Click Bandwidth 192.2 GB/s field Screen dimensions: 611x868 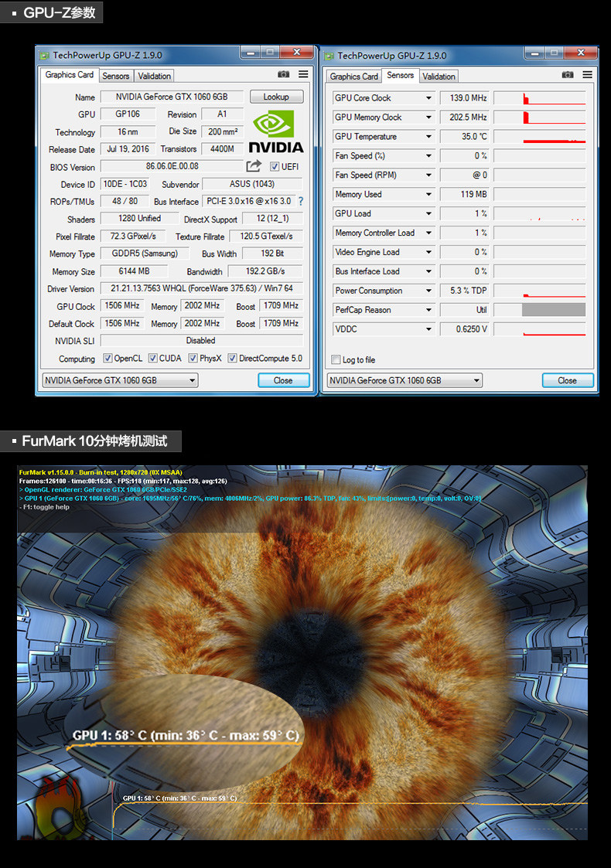[x=265, y=271]
